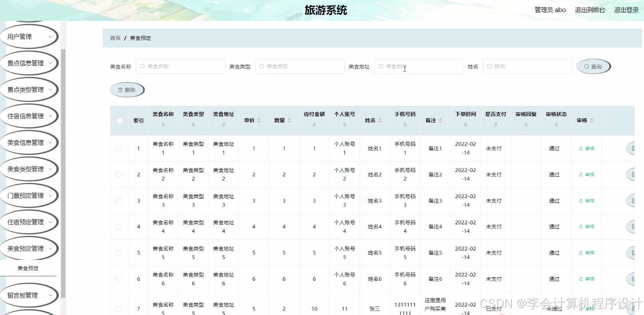The width and height of the screenshot is (644, 315).
Task: Click search icon in 姓名 field
Action: click(489, 66)
